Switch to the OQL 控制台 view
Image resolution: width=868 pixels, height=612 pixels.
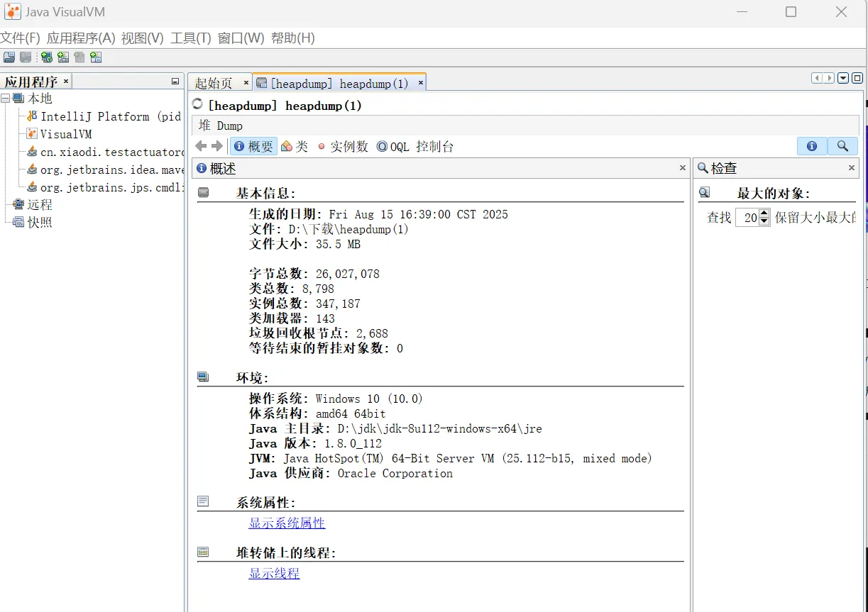[414, 146]
